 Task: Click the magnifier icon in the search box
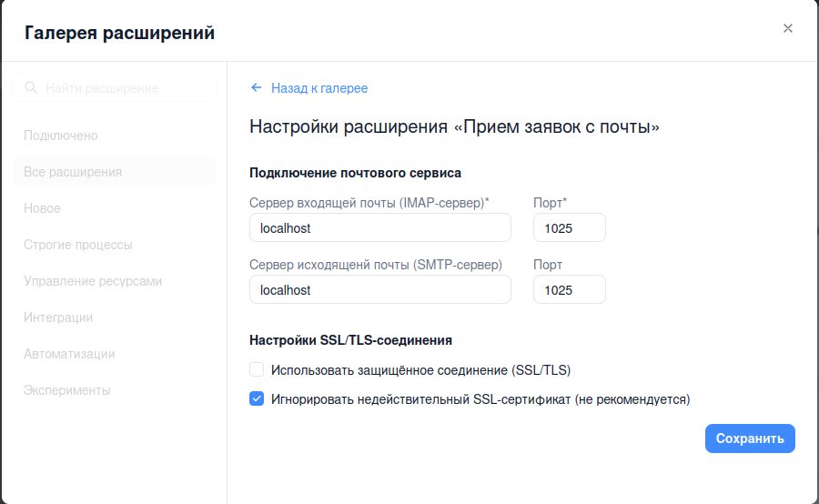(31, 88)
